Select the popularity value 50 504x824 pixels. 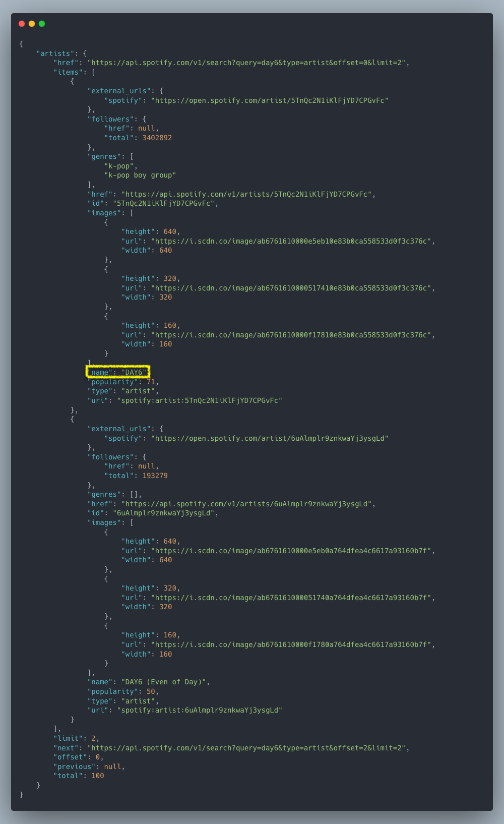(x=151, y=691)
